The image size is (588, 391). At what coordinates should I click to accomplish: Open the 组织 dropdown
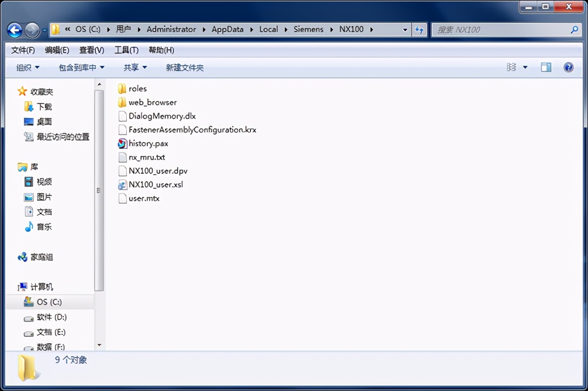(x=28, y=68)
